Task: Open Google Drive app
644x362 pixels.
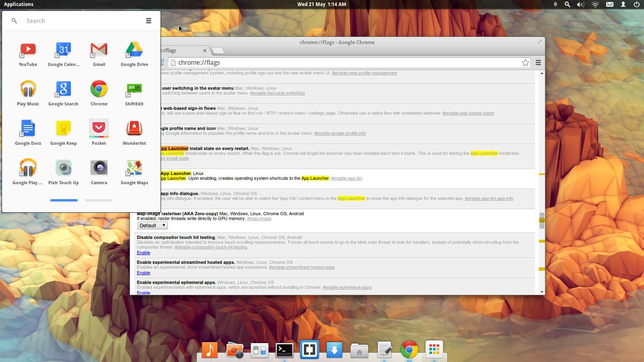Action: tap(134, 54)
